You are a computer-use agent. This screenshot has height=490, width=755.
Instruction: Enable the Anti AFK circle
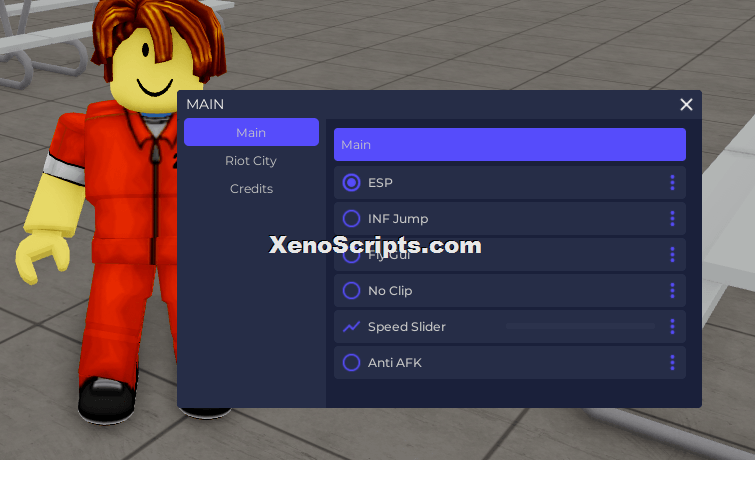coord(351,362)
